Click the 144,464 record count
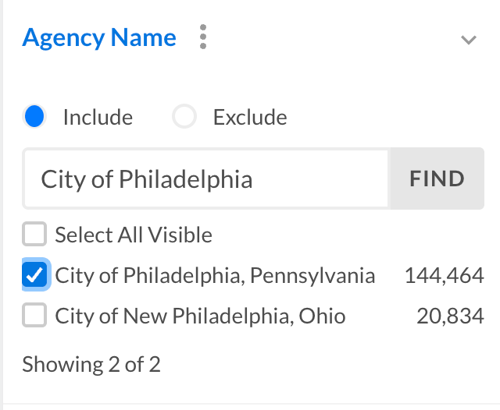 [444, 276]
